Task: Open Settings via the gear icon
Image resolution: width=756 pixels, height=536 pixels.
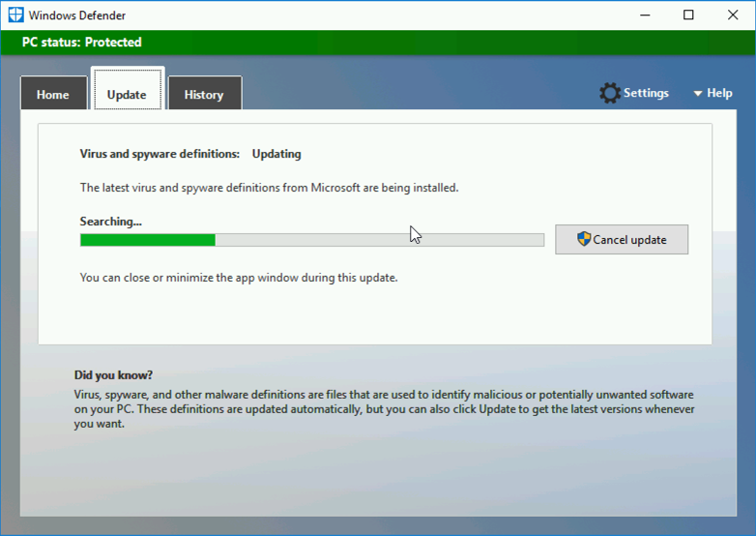Action: (610, 93)
